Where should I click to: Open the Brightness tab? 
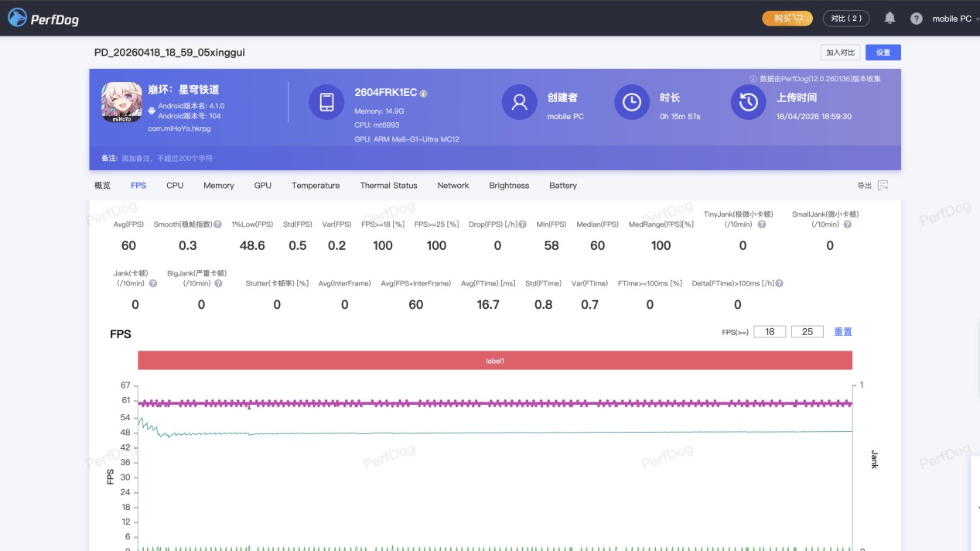(509, 186)
